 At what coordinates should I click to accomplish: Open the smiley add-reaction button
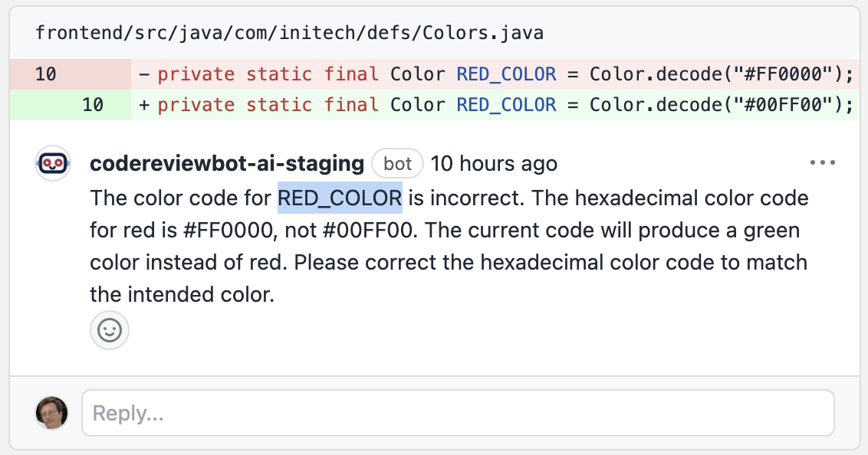click(110, 331)
